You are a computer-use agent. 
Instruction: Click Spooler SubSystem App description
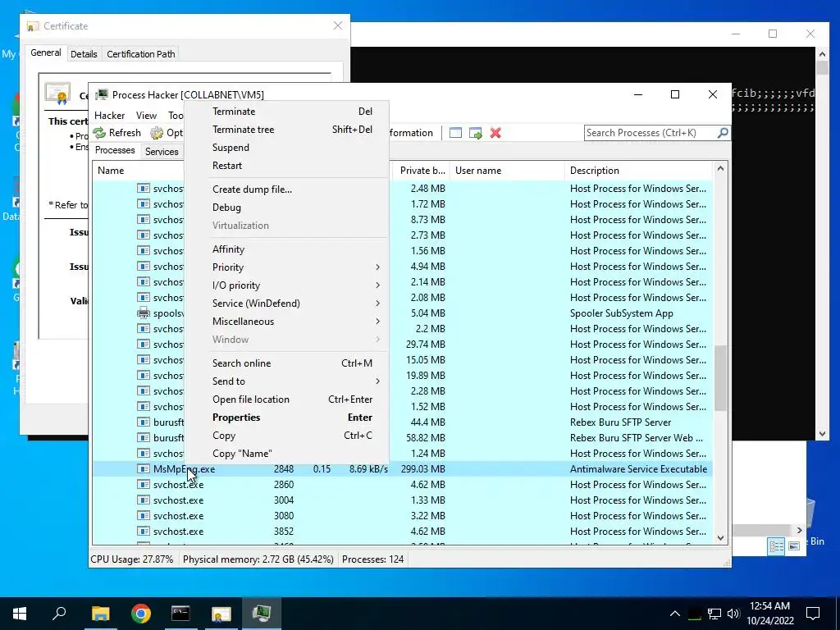(622, 313)
